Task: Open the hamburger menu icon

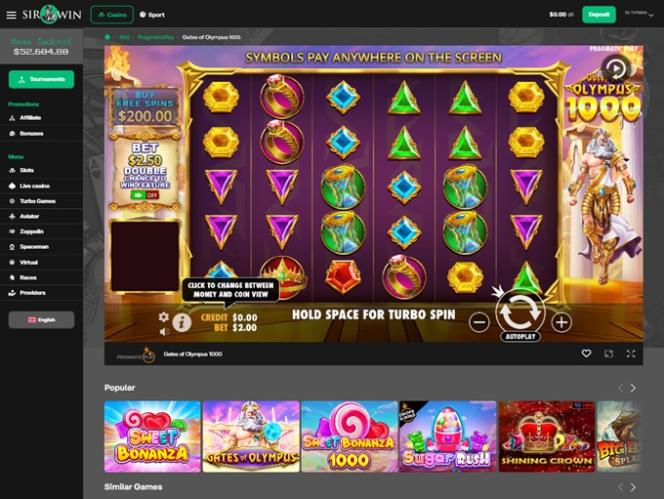Action: 11,15
